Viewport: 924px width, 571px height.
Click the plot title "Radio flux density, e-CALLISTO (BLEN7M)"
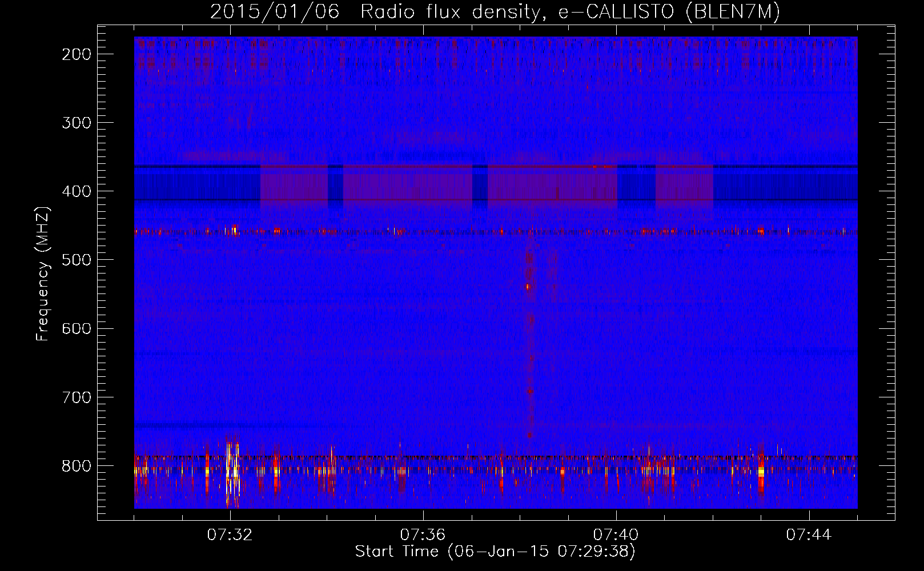570,12
